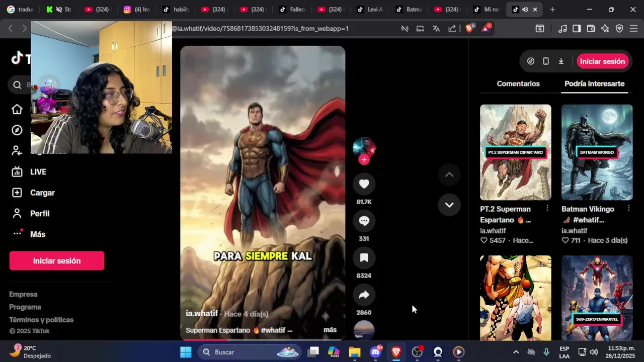Go to TikTok Home icon in sidebar
The height and width of the screenshot is (362, 644).
coord(17,110)
